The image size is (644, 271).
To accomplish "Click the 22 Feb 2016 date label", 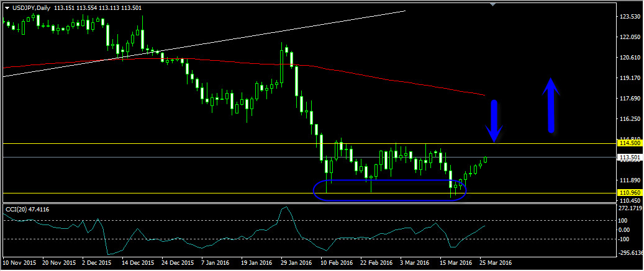I will [x=376, y=262].
